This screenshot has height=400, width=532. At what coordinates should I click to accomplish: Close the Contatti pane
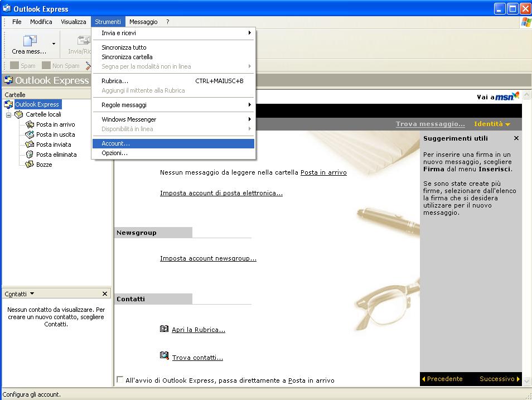104,293
